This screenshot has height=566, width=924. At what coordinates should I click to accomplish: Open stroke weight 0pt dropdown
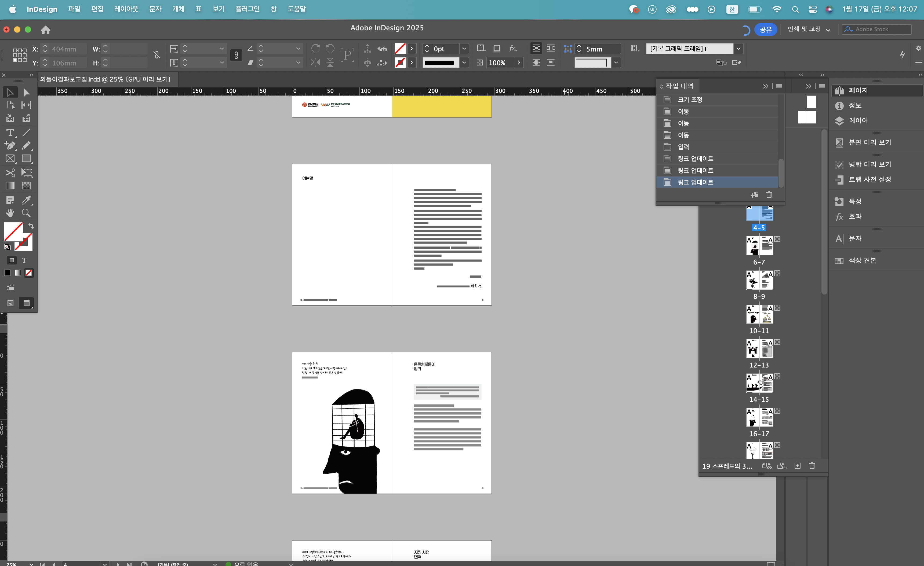point(464,49)
